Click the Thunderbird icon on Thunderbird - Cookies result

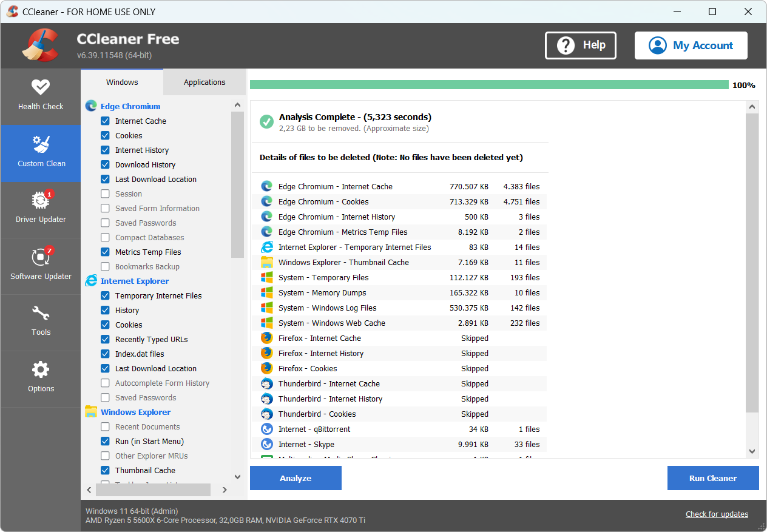point(267,414)
